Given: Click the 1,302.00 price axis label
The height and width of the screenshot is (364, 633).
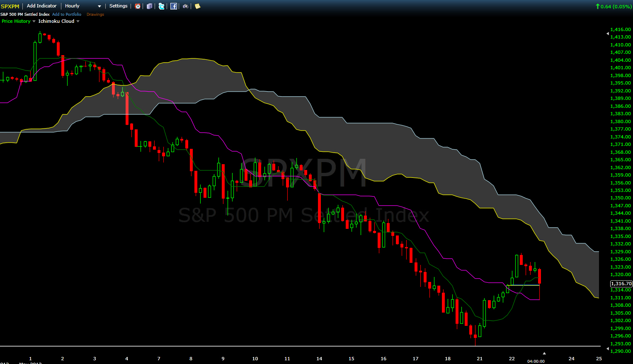Looking at the screenshot, I should click(621, 320).
